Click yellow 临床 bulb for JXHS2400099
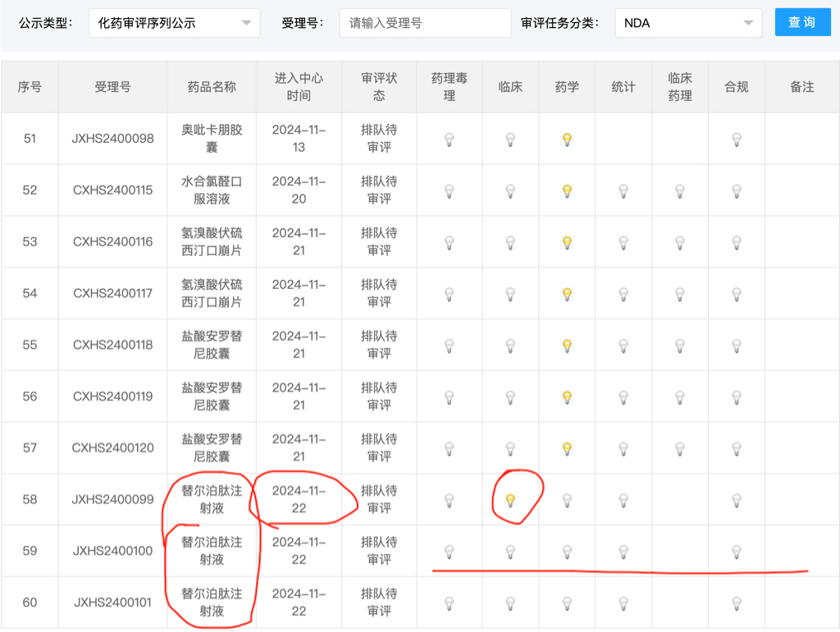 tap(510, 501)
